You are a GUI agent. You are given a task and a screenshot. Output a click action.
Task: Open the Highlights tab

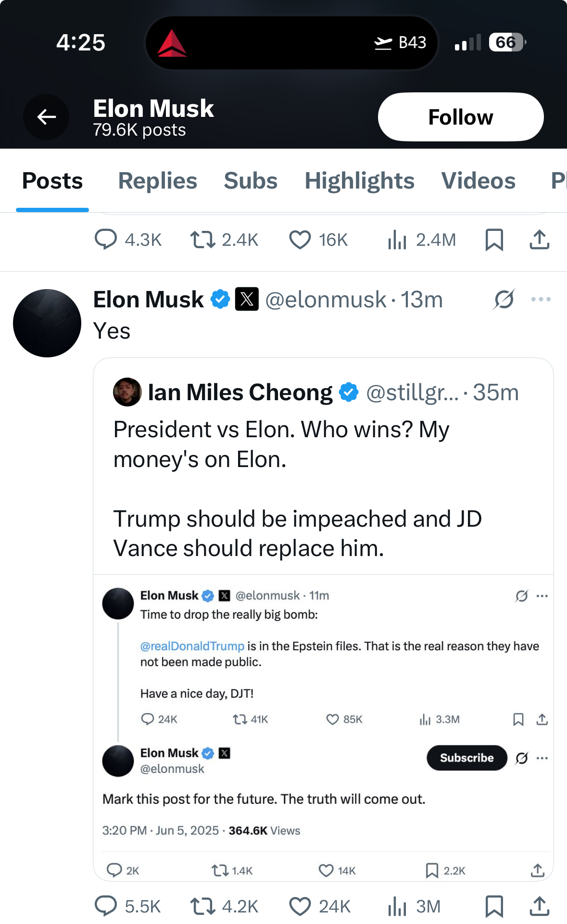pyautogui.click(x=359, y=181)
